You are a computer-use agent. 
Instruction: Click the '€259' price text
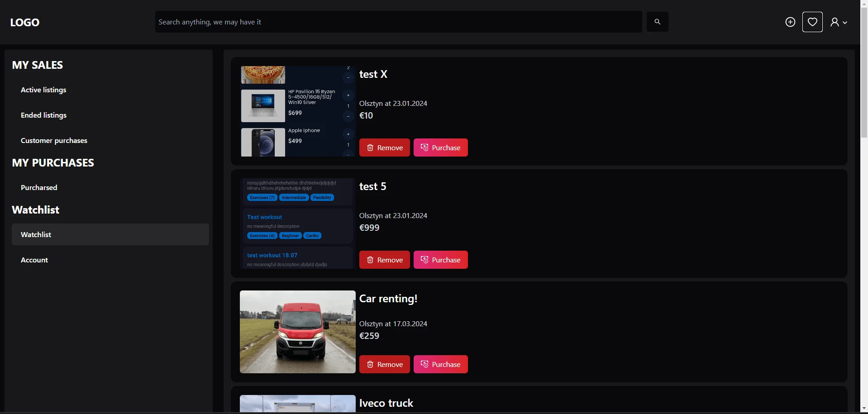click(369, 336)
